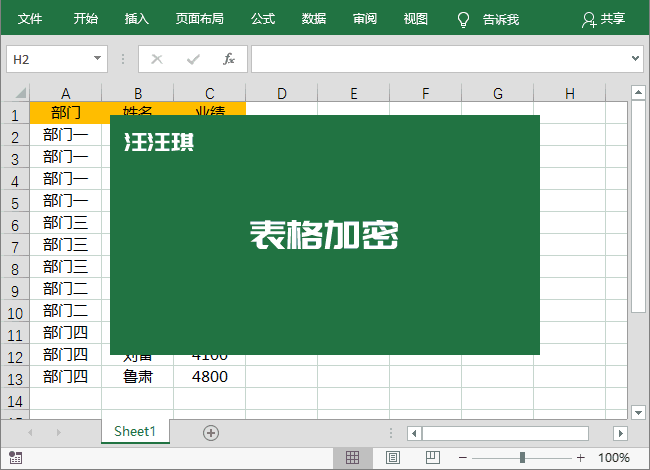The image size is (650, 470).
Task: Select row 6 header
Action: [15, 223]
